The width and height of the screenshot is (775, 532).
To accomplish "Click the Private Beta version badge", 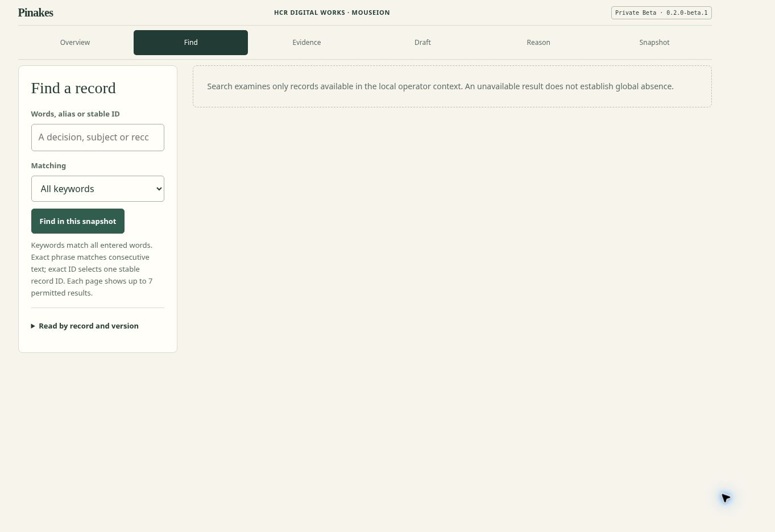I will click(661, 13).
